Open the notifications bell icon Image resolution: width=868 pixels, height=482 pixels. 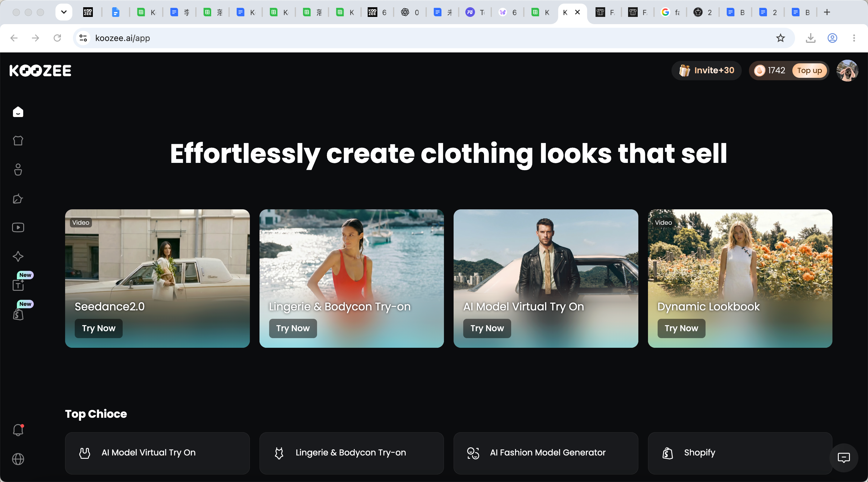click(18, 430)
